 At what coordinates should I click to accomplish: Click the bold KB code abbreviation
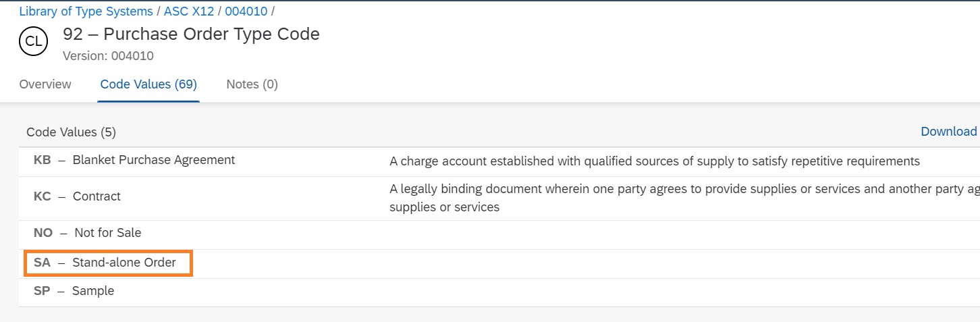(x=42, y=160)
